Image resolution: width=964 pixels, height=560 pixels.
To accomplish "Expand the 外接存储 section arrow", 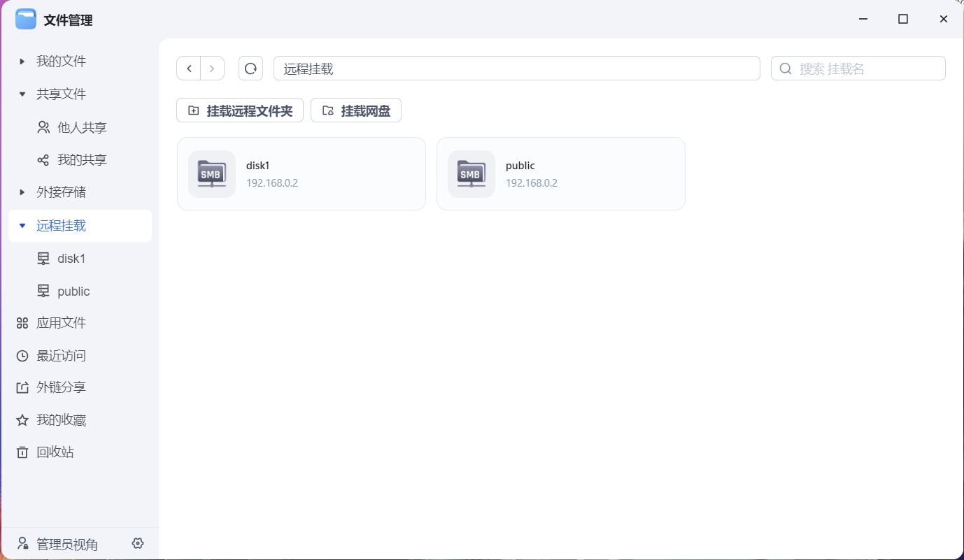I will 22,192.
